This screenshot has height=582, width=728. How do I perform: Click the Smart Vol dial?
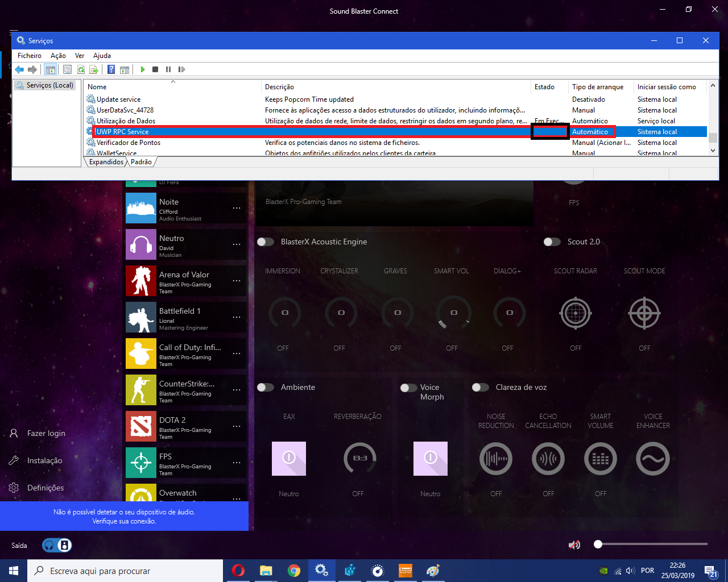454,313
